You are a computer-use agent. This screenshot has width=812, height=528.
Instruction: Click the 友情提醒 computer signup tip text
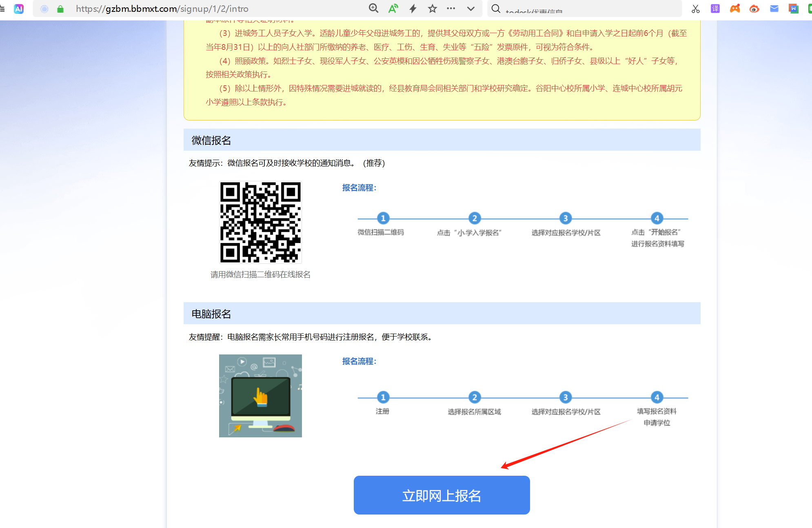tap(311, 337)
